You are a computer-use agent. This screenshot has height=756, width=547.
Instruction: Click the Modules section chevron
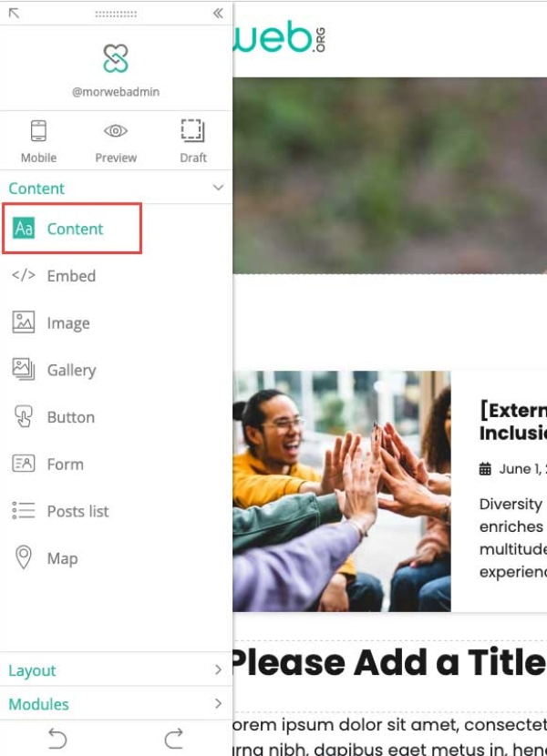pyautogui.click(x=218, y=703)
